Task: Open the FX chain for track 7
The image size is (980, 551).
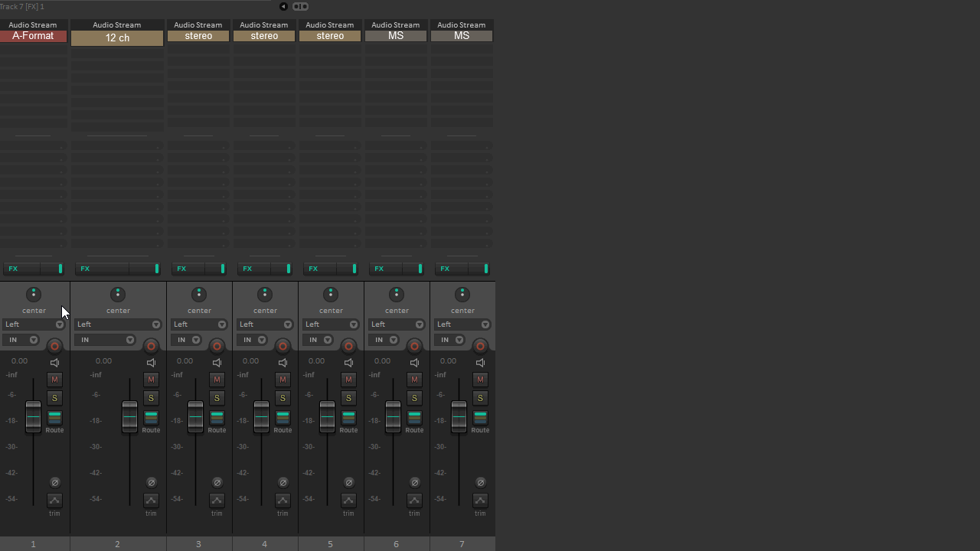Action: pyautogui.click(x=444, y=269)
